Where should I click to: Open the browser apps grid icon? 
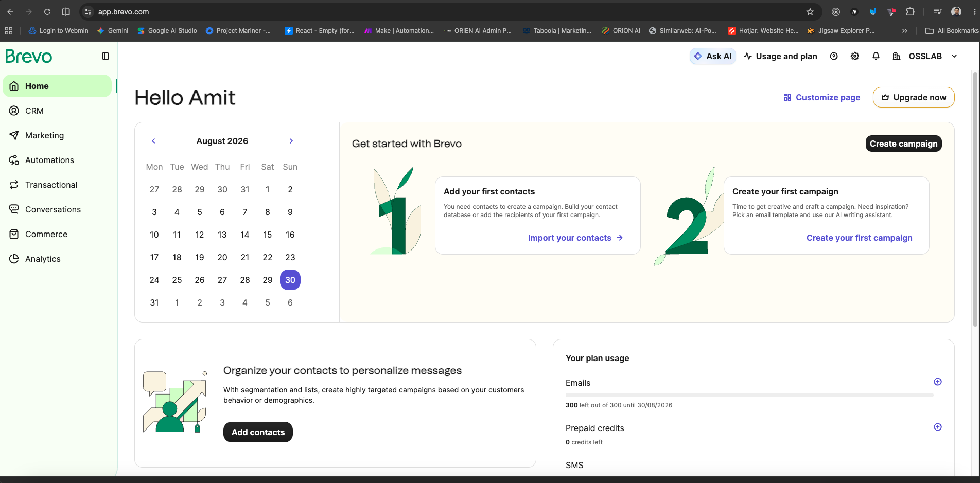(9, 31)
